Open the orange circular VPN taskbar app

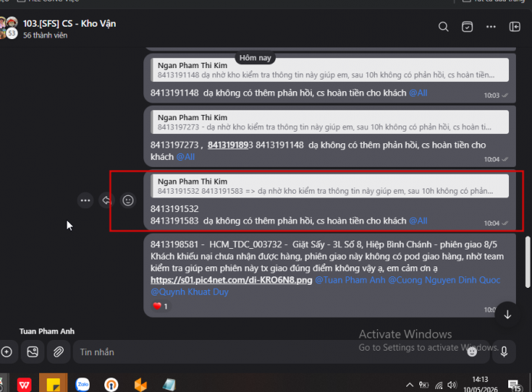[111, 384]
